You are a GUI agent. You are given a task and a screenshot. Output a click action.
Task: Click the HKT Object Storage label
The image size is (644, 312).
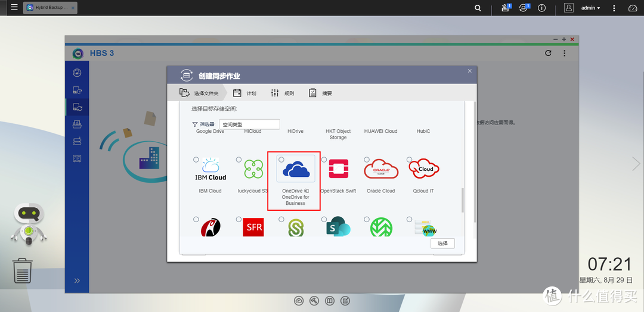point(338,134)
